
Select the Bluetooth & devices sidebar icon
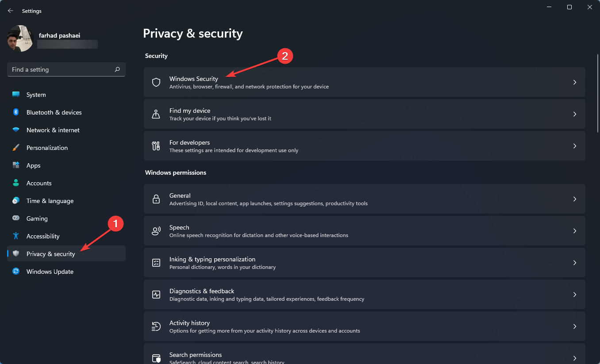(16, 112)
